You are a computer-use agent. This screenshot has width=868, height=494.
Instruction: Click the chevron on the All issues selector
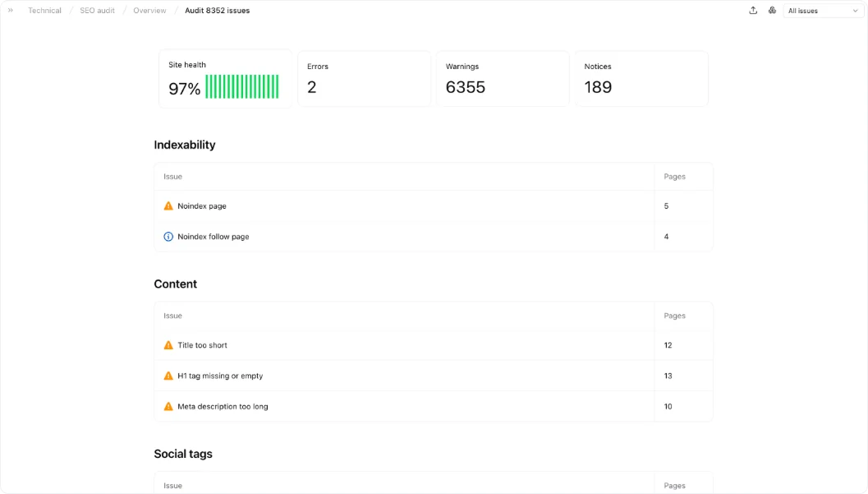click(x=856, y=10)
